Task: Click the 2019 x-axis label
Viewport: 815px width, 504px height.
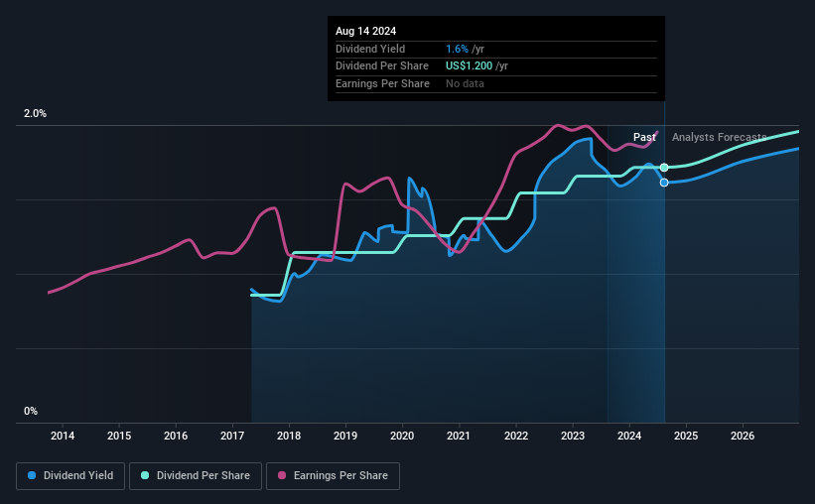Action: point(345,436)
